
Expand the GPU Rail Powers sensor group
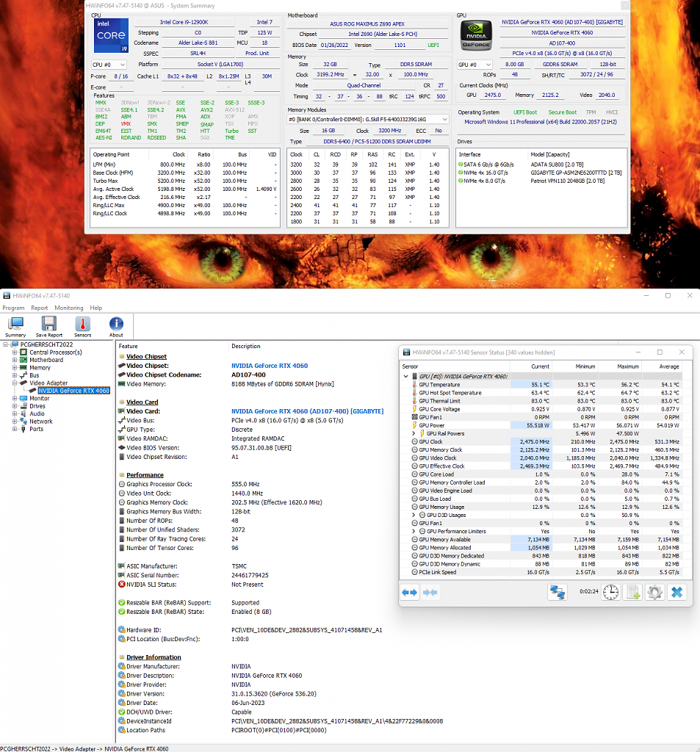pyautogui.click(x=414, y=433)
